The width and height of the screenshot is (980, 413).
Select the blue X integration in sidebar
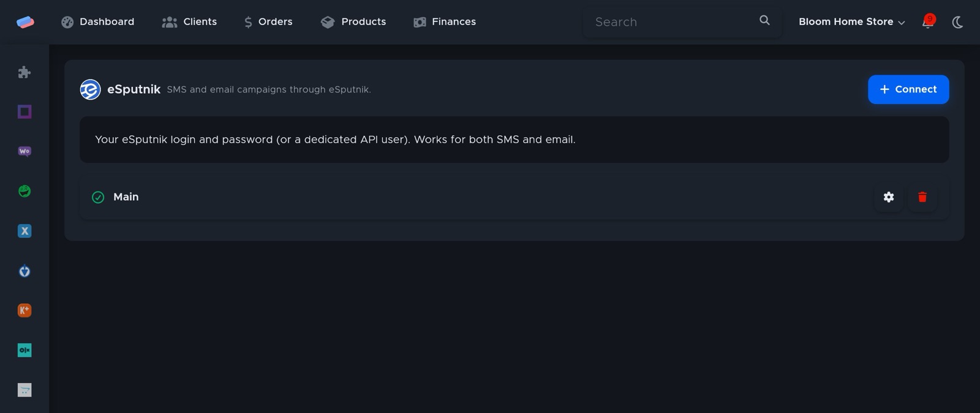coord(24,231)
